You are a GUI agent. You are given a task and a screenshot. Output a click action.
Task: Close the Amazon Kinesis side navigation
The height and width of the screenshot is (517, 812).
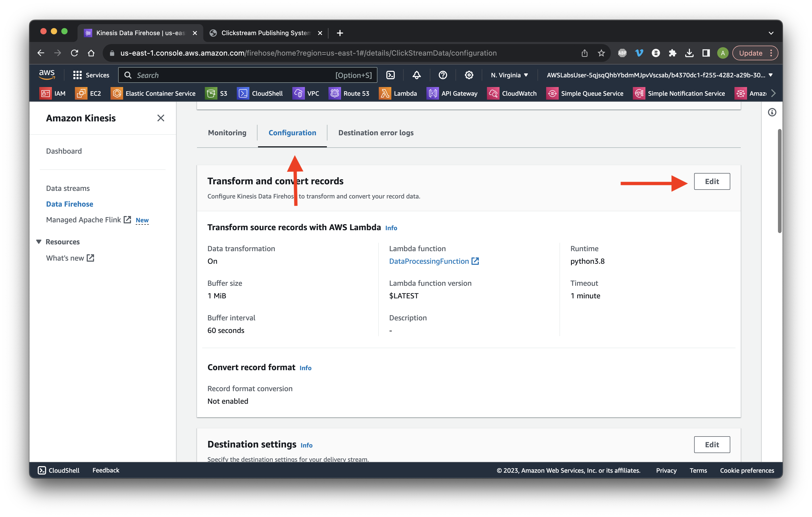pyautogui.click(x=161, y=118)
